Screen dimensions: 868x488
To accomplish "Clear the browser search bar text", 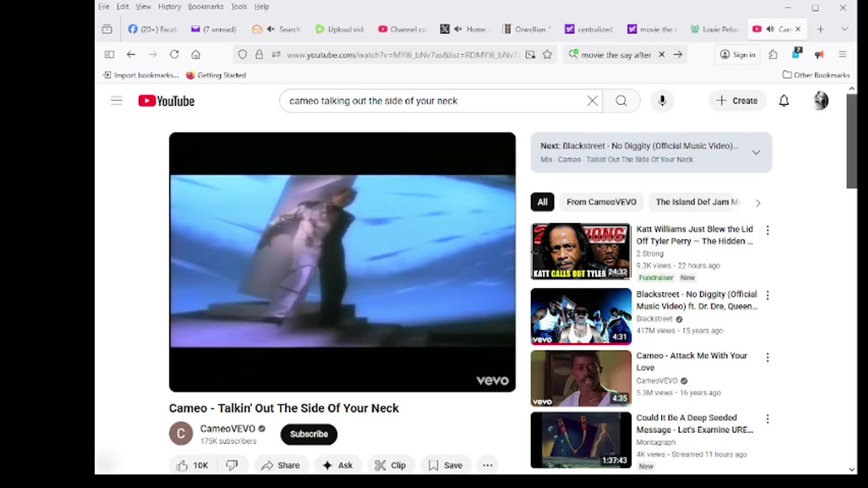I will pos(661,54).
